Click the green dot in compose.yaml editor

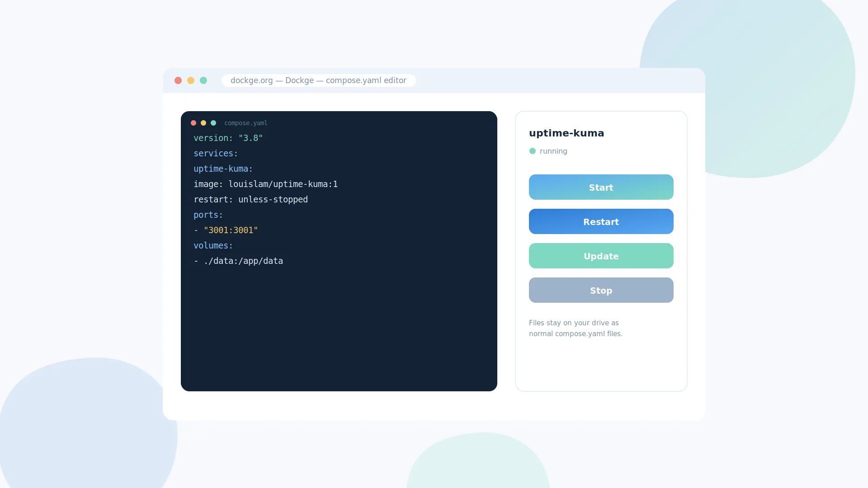213,123
